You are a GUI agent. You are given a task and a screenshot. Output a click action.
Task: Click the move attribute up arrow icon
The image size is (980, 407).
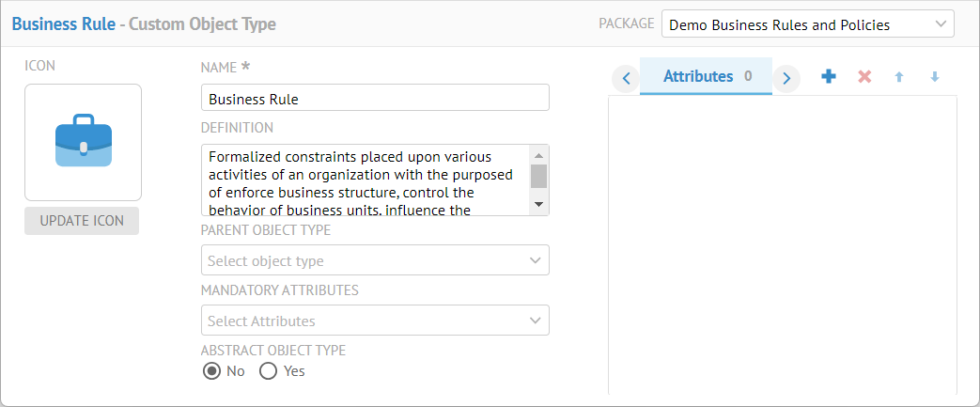point(899,77)
